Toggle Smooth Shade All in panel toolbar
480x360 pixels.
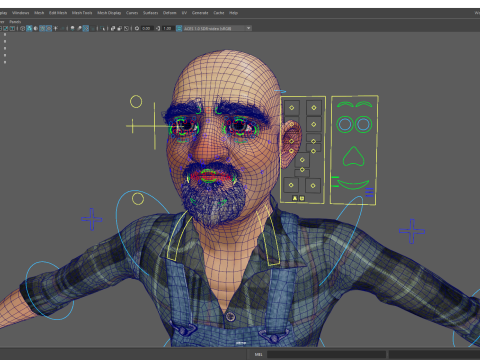pos(29,28)
